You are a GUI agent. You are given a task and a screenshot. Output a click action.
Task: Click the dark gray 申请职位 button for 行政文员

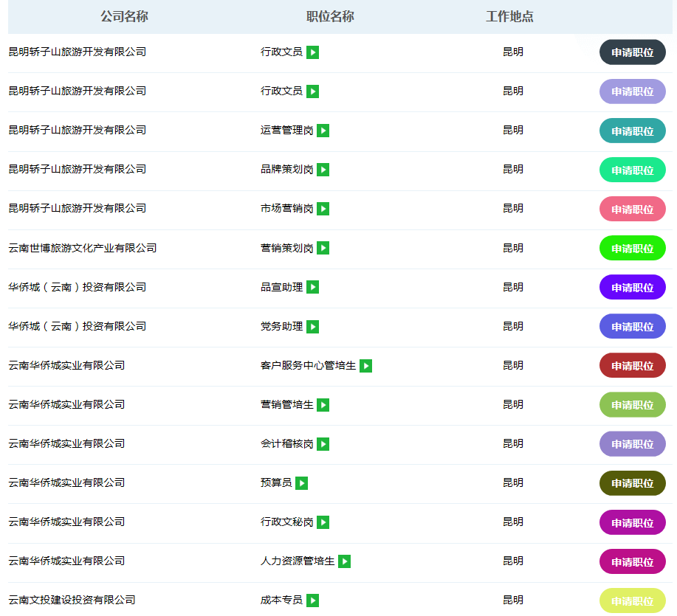point(632,52)
